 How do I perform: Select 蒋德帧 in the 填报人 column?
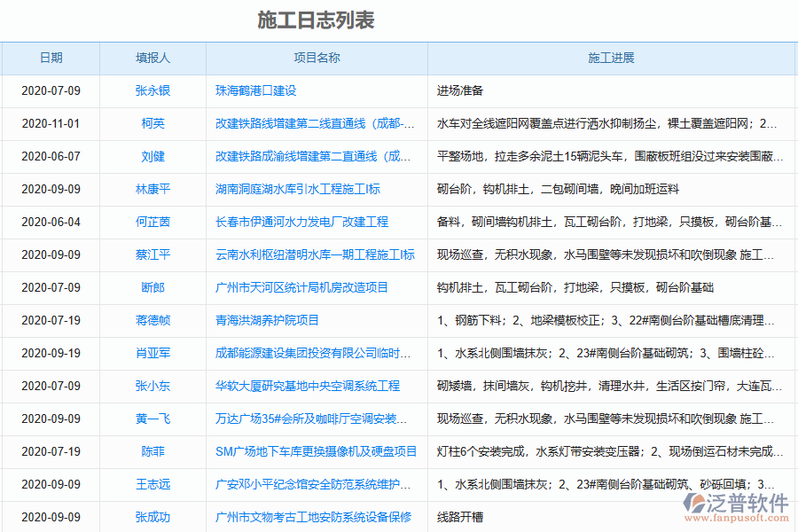[x=153, y=321]
